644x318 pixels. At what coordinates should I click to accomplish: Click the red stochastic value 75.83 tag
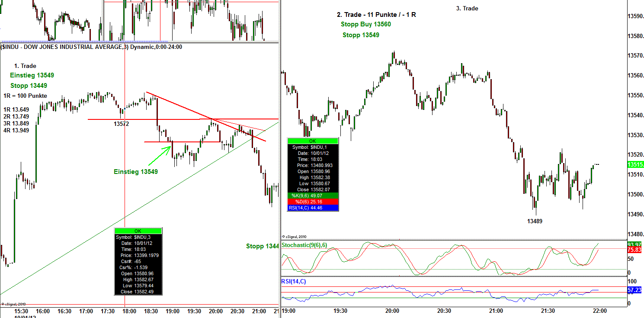click(635, 250)
